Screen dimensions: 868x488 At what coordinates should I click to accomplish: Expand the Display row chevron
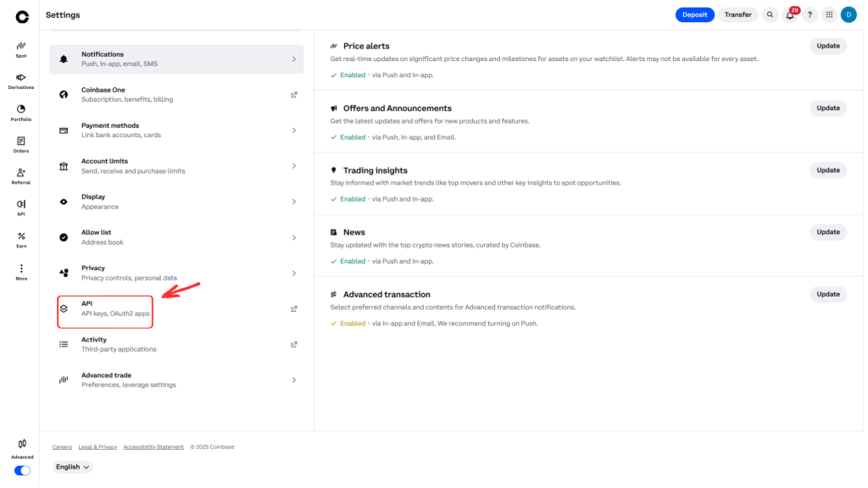coord(294,202)
